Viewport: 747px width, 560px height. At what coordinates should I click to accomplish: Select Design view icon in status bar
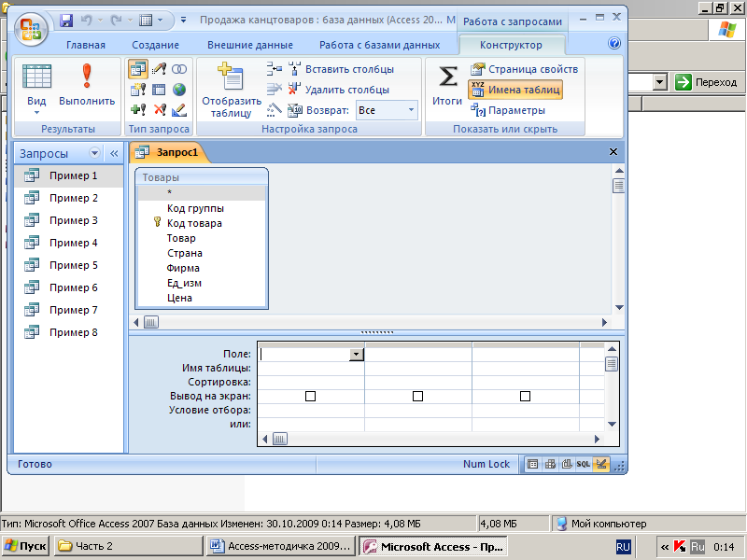pos(601,464)
